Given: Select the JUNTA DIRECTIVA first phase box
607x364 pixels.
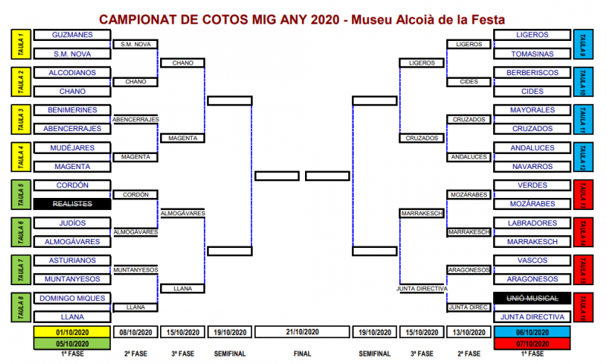Looking at the screenshot, I should [x=533, y=317].
